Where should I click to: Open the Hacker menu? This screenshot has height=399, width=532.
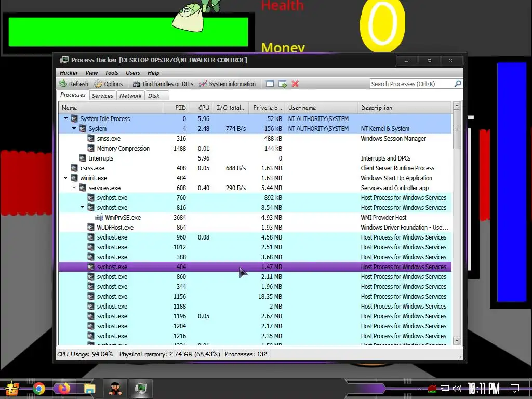69,73
